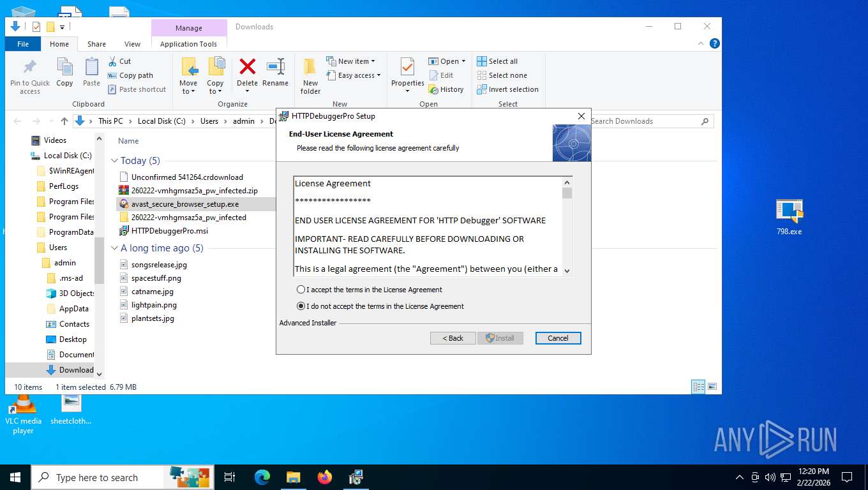Open the New item dropdown
The image size is (868, 490).
pos(350,61)
